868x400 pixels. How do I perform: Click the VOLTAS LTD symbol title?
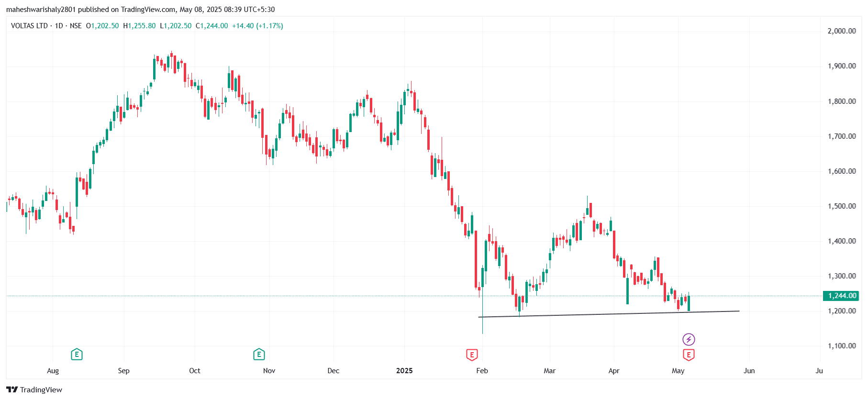click(x=29, y=26)
